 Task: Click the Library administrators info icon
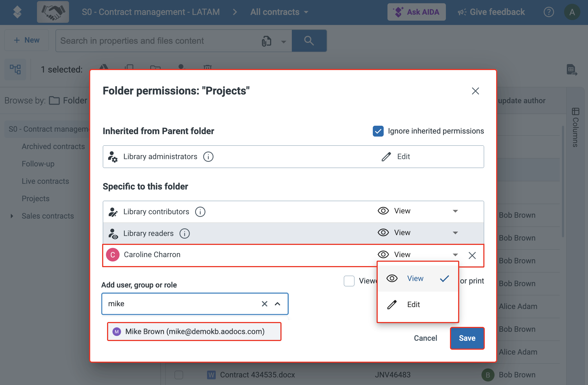[x=208, y=157]
